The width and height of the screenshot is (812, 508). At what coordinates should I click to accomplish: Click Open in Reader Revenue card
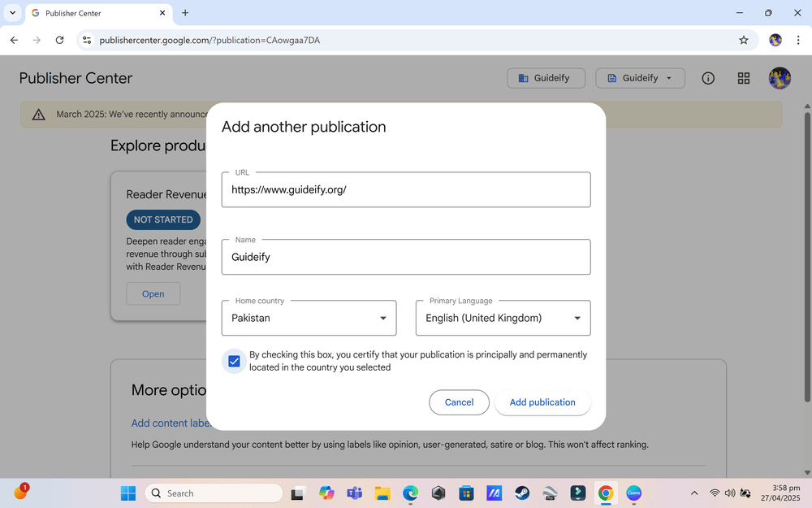tap(153, 294)
